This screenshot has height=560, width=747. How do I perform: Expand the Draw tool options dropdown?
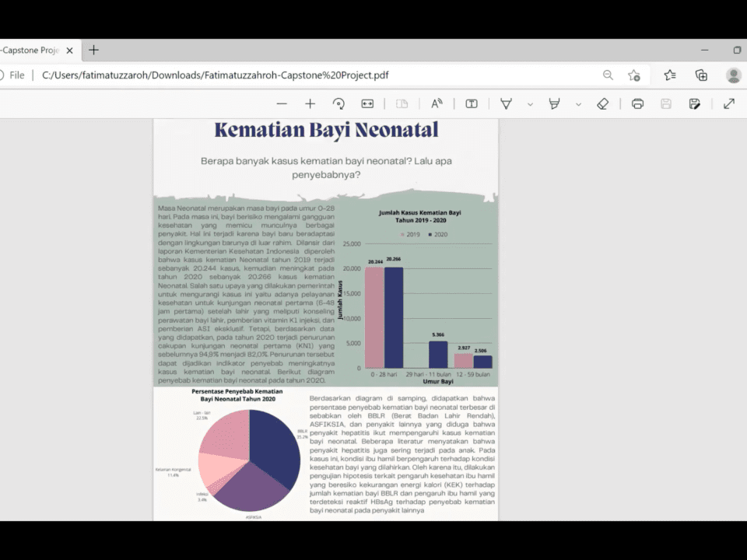530,104
